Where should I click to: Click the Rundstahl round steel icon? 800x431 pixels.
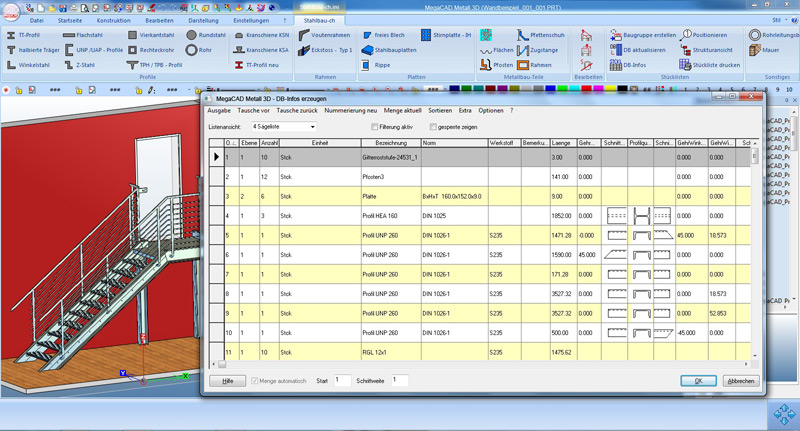[x=191, y=35]
